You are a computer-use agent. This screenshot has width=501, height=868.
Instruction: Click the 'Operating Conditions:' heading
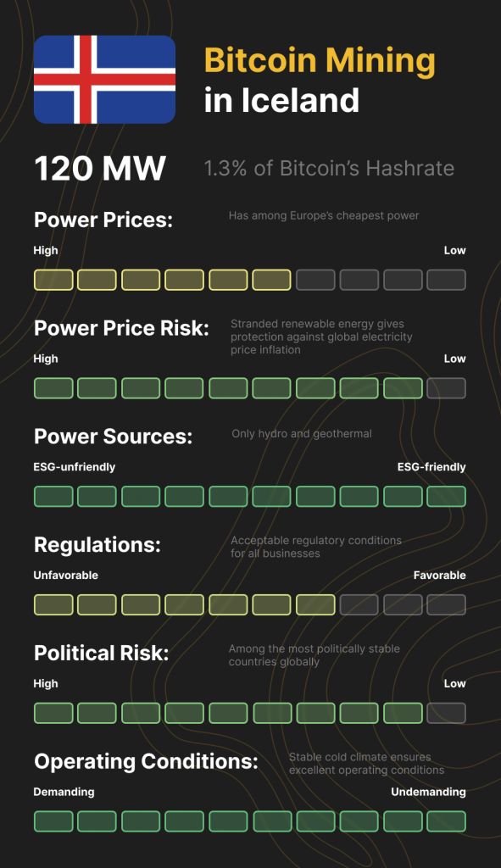click(146, 762)
